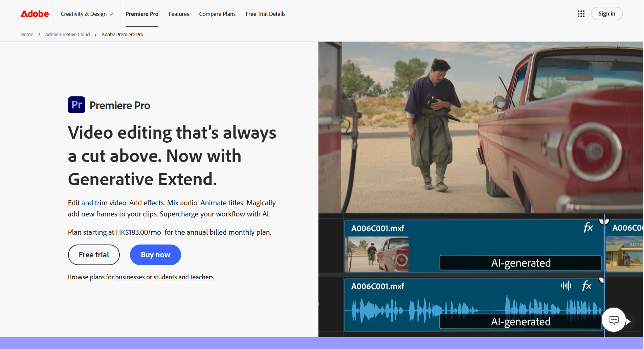Image resolution: width=644 pixels, height=349 pixels.
Task: Select the Premiere Pro navigation tab
Action: click(142, 14)
